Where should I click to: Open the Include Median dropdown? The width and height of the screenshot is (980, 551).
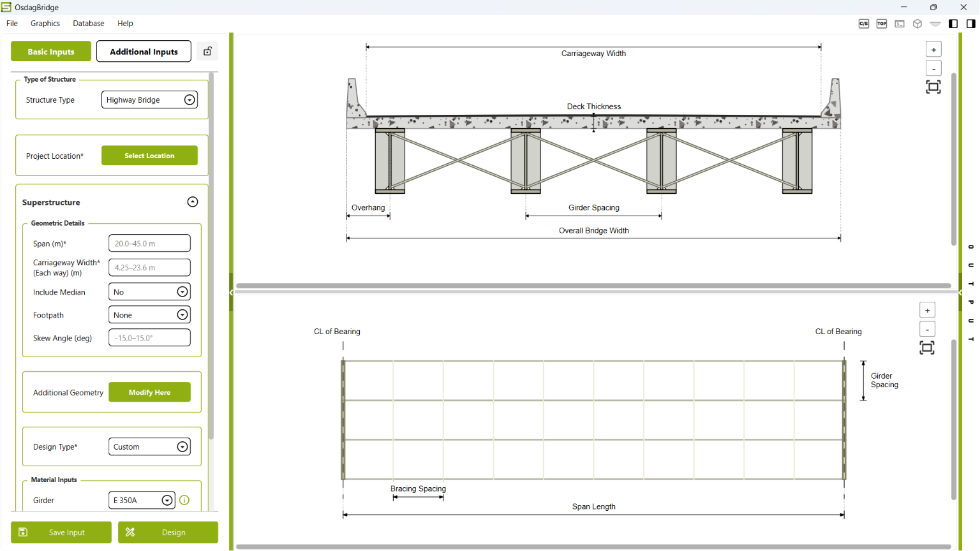(x=149, y=292)
